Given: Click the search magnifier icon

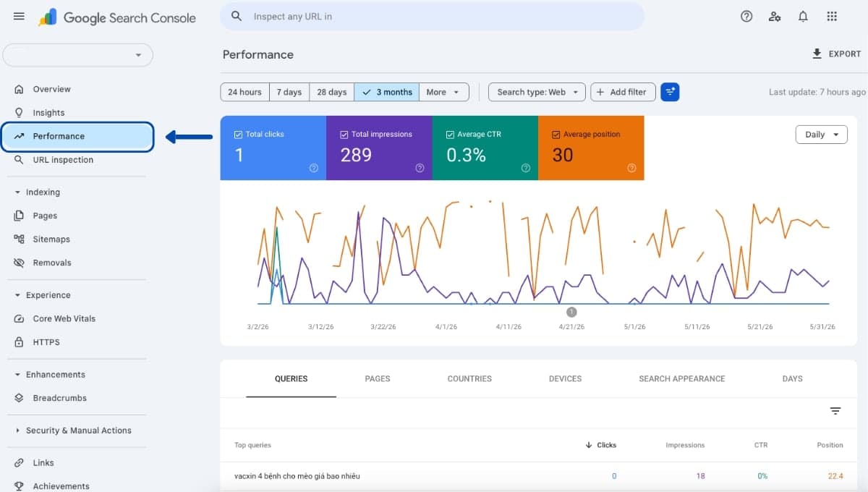Looking at the screenshot, I should 237,16.
